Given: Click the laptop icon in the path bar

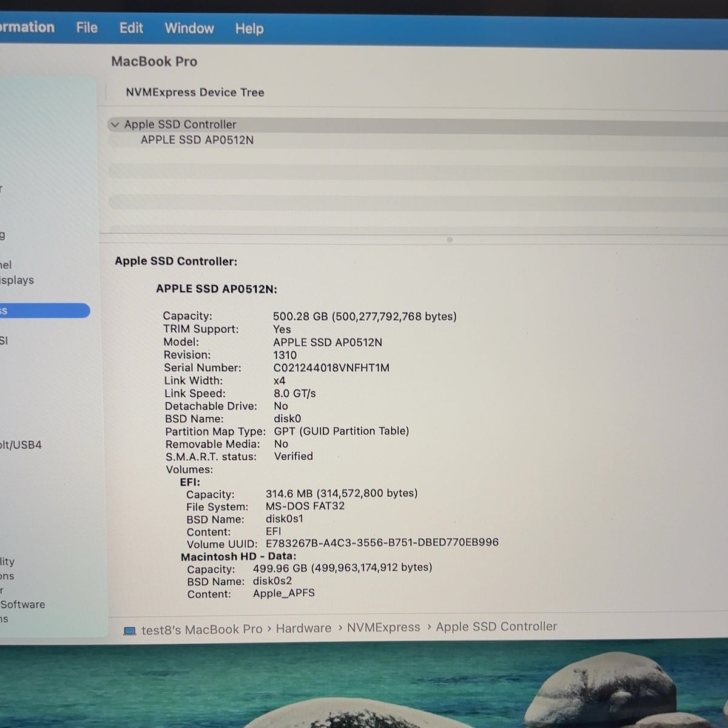Looking at the screenshot, I should (130, 631).
